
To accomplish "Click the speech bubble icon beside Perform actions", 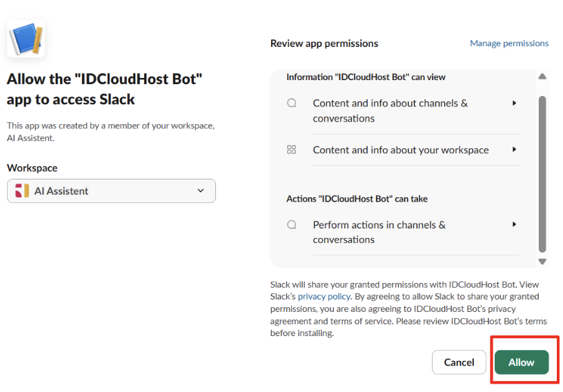I will point(292,224).
